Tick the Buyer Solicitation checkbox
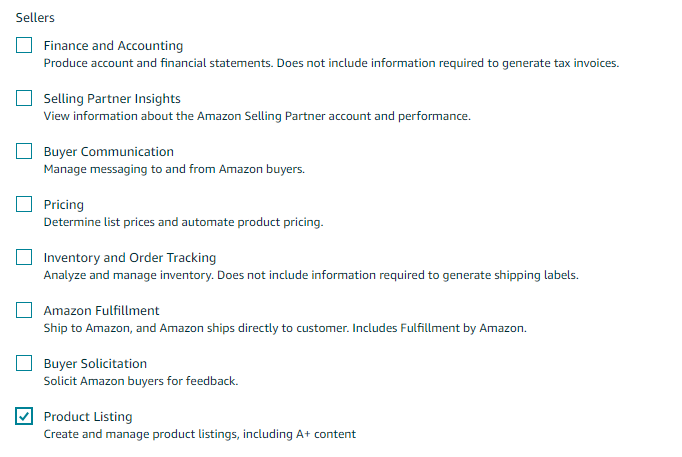Screen dimensions: 682x457 (x=24, y=364)
